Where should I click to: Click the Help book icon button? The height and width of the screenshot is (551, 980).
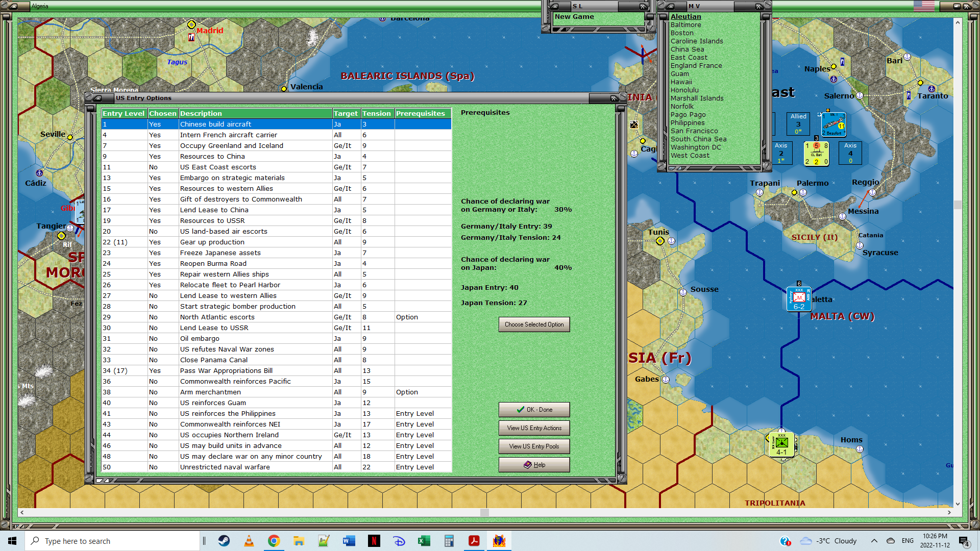(534, 465)
